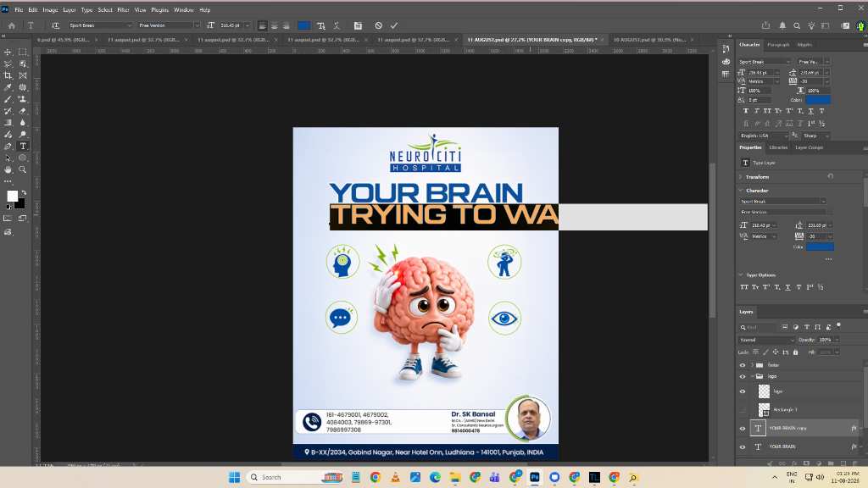
Task: Select the Hand tool
Action: tap(8, 169)
